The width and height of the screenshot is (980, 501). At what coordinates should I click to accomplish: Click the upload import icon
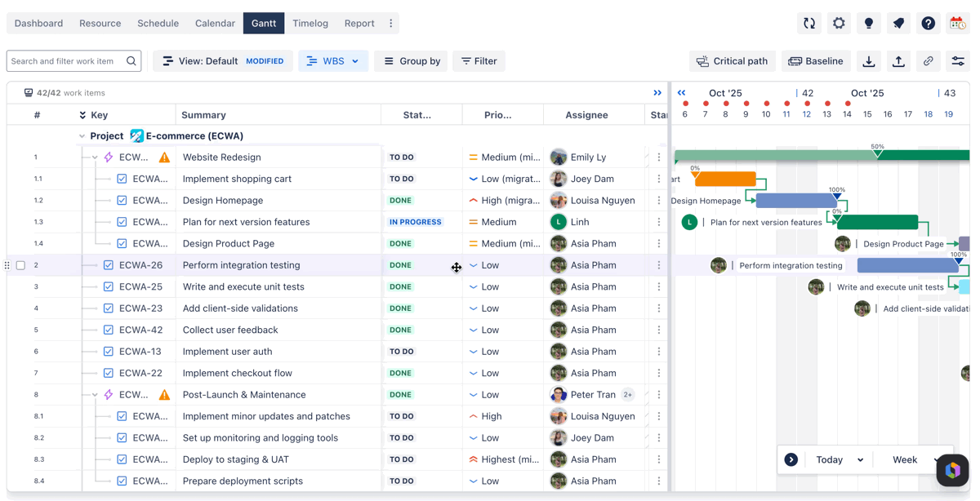pos(898,61)
